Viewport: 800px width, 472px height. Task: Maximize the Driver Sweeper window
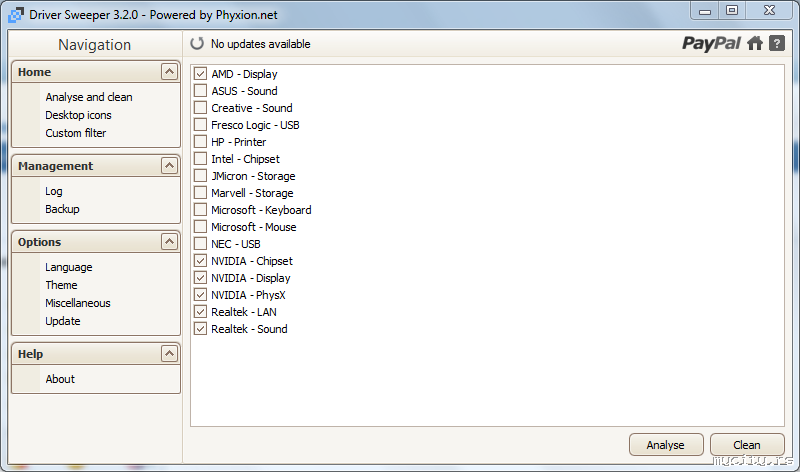(x=732, y=11)
